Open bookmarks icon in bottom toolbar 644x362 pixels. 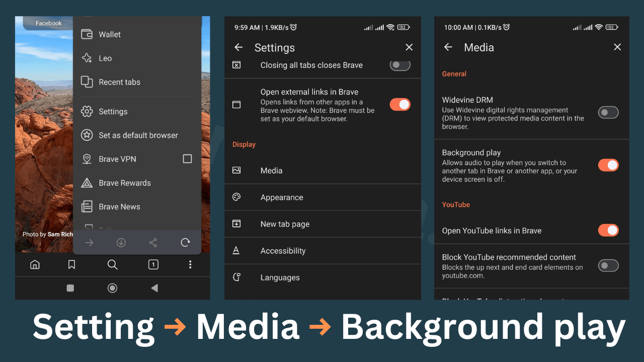[x=72, y=264]
